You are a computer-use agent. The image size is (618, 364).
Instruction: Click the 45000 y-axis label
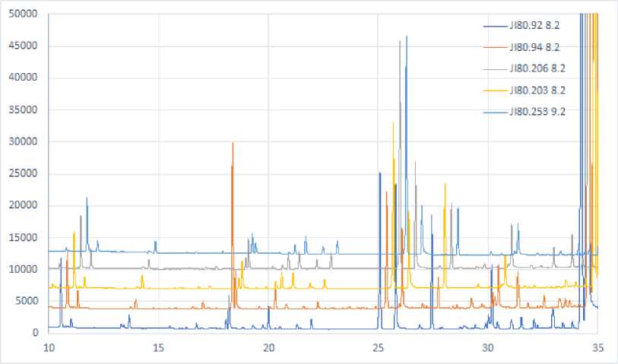point(23,46)
